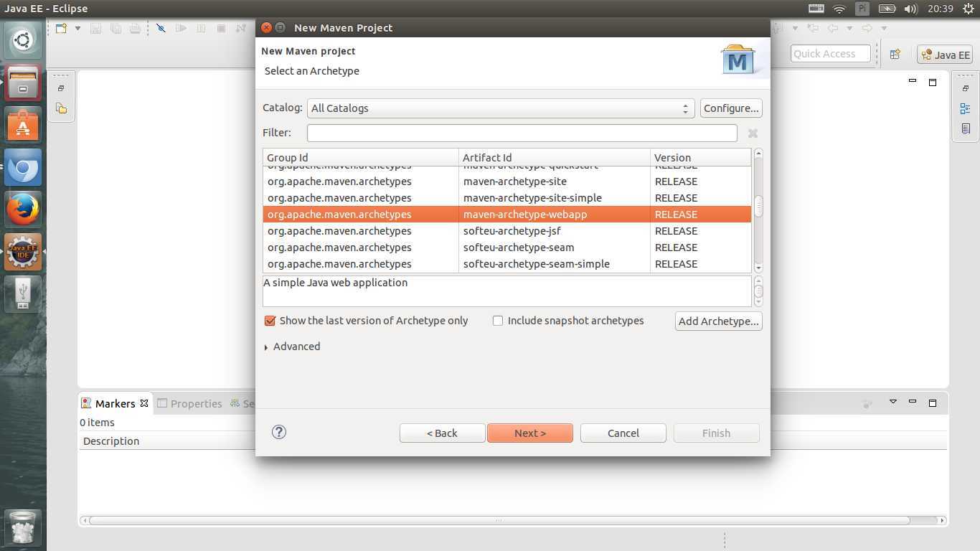Select the maven-archetype-webapp row

507,215
